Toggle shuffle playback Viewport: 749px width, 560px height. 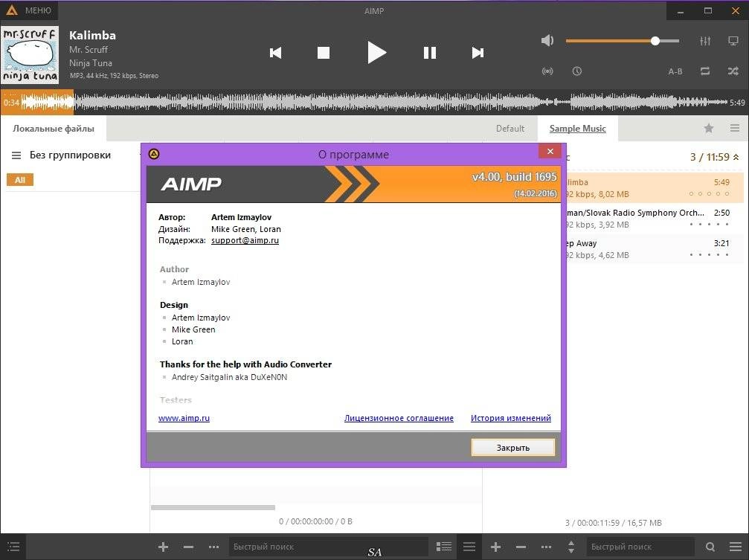tap(733, 71)
